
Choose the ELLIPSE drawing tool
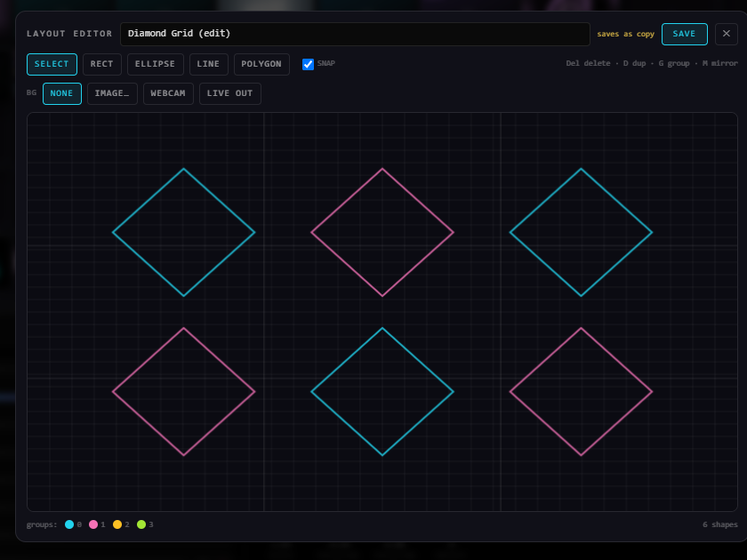[156, 64]
